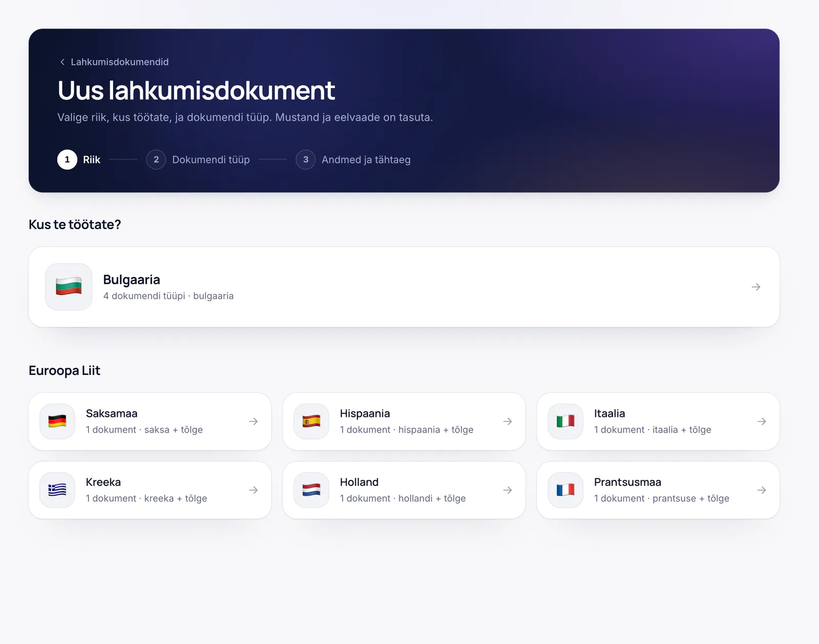Viewport: 819px width, 644px height.
Task: Click the Netherlands flag icon
Action: coord(311,490)
